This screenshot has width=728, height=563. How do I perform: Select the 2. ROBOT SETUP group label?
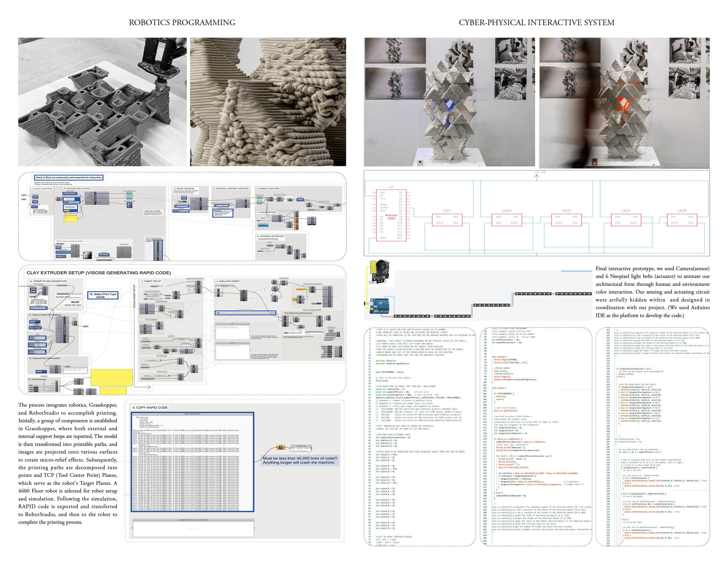coord(151,281)
